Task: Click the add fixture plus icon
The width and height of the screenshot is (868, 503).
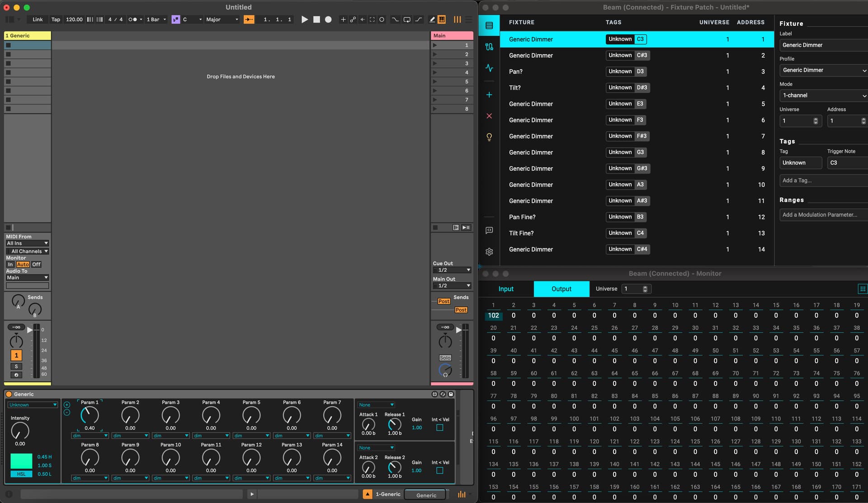Action: click(489, 95)
